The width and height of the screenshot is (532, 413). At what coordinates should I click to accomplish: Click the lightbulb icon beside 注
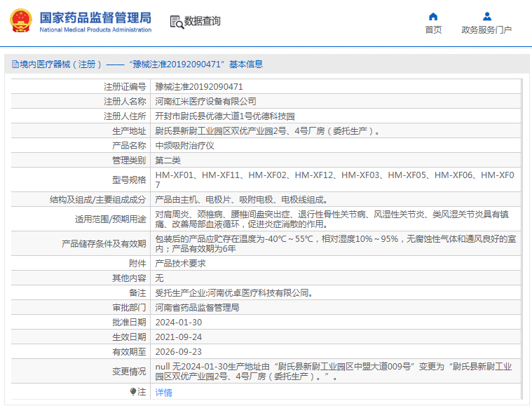[x=133, y=392]
